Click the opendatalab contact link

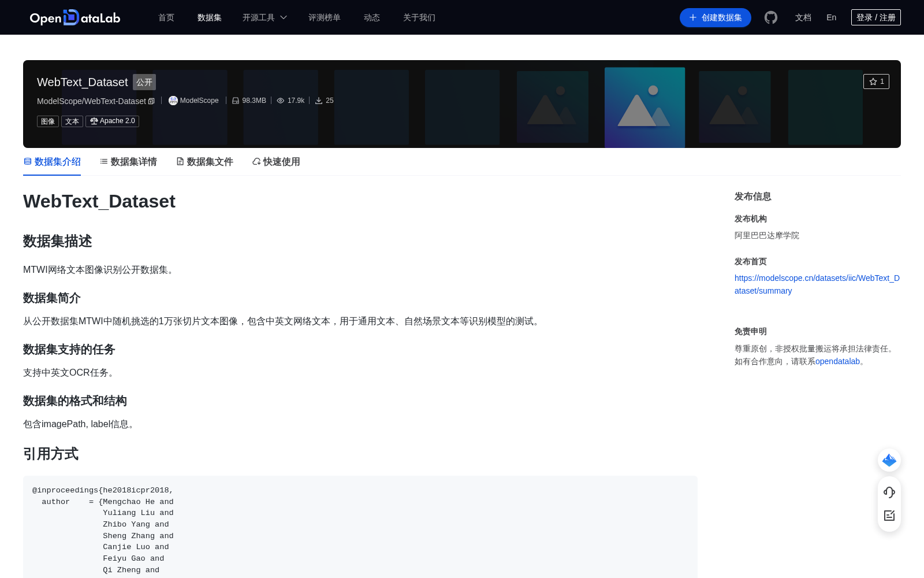pyautogui.click(x=837, y=361)
